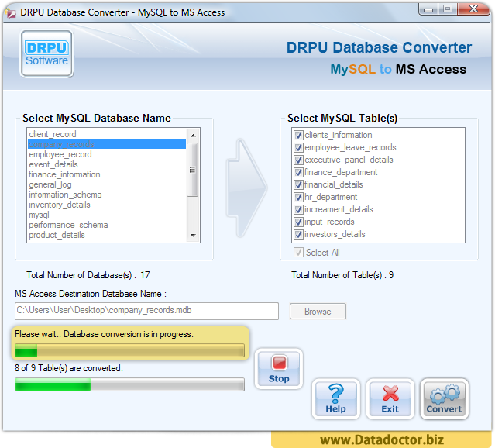
Task: Minimize the DRPU Database Converter window
Action: (x=428, y=9)
